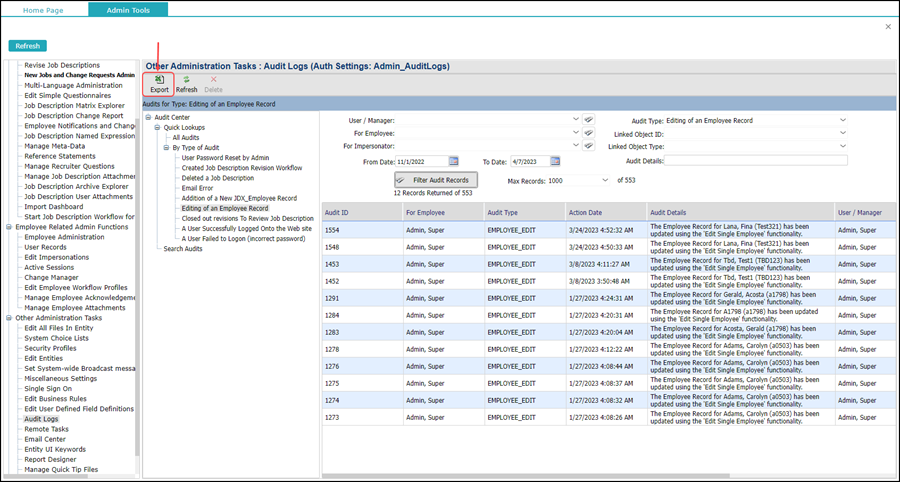Open the To Date calendar picker icon
This screenshot has width=900, height=482.
tap(555, 161)
